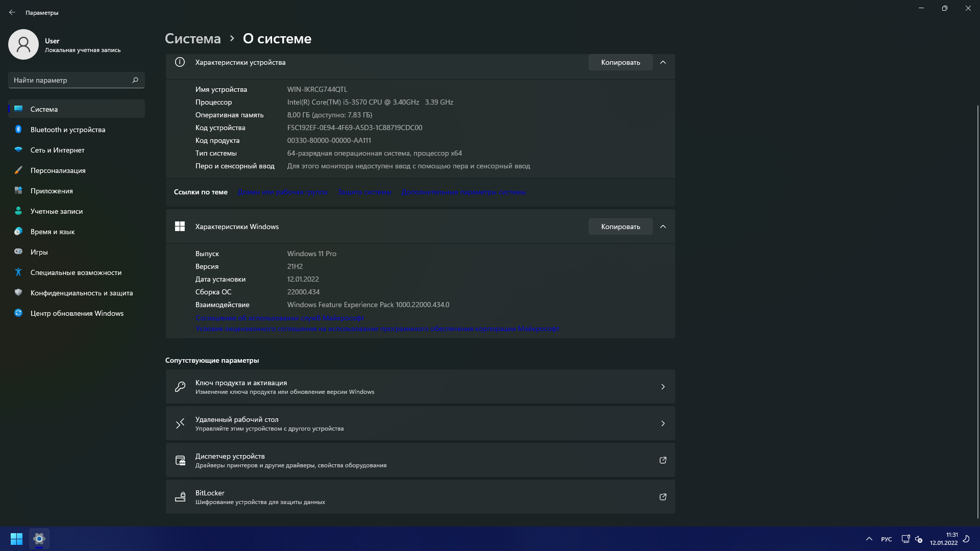Go to Конфиденциальность и защита
The height and width of the screenshot is (551, 980).
click(x=77, y=293)
